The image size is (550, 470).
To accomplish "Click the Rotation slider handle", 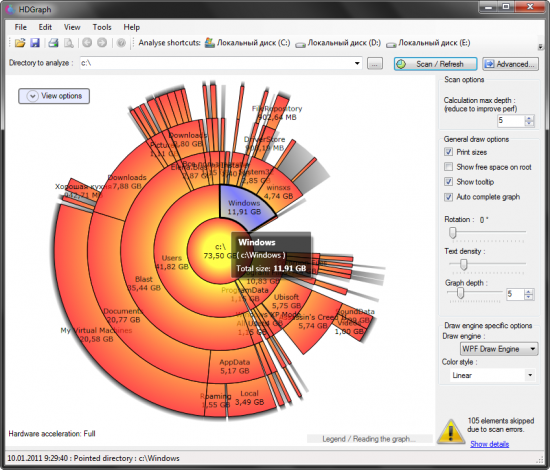I will (x=453, y=232).
